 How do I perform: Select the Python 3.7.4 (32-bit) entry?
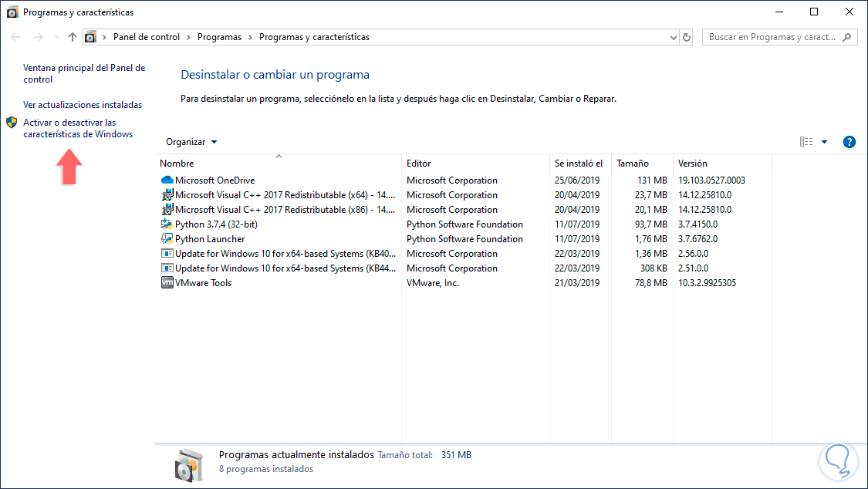tap(216, 224)
